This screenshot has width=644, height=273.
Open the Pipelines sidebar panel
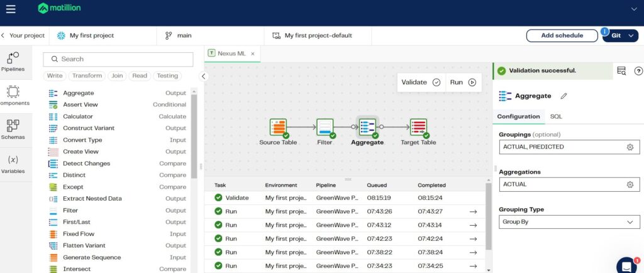13,62
